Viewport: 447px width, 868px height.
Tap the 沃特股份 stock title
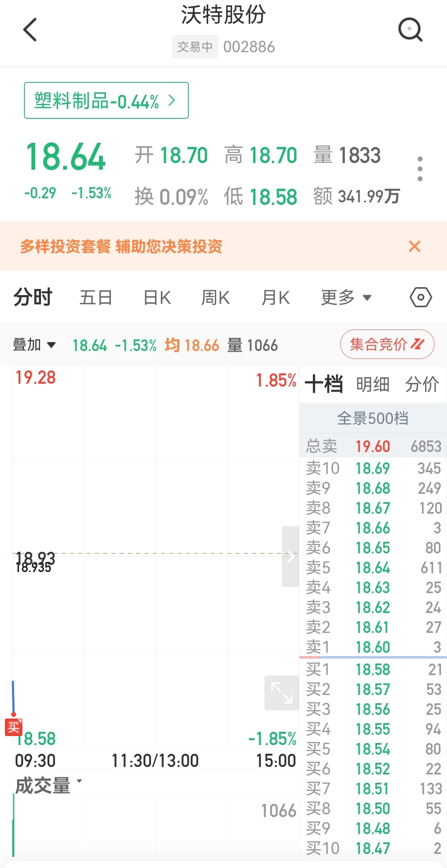click(x=223, y=15)
